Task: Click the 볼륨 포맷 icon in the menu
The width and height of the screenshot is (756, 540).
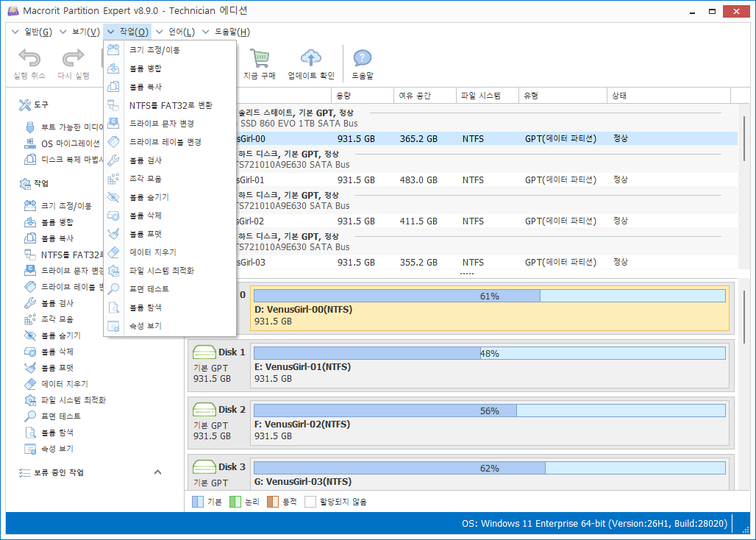Action: click(x=113, y=234)
